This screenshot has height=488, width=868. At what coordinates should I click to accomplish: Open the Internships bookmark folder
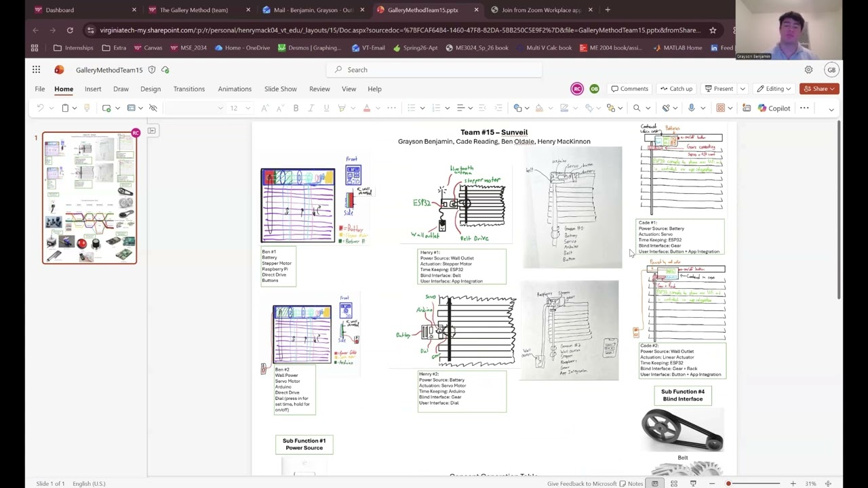[73, 48]
